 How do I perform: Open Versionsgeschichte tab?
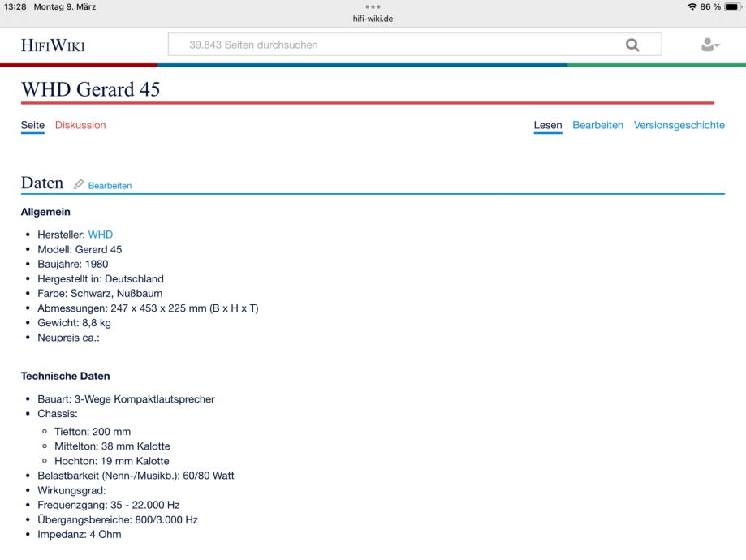click(x=679, y=125)
